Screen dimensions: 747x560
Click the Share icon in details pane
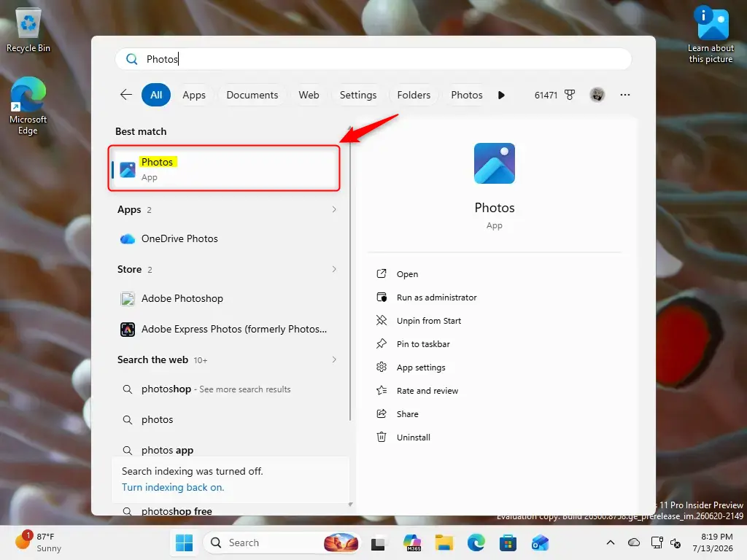(x=381, y=414)
